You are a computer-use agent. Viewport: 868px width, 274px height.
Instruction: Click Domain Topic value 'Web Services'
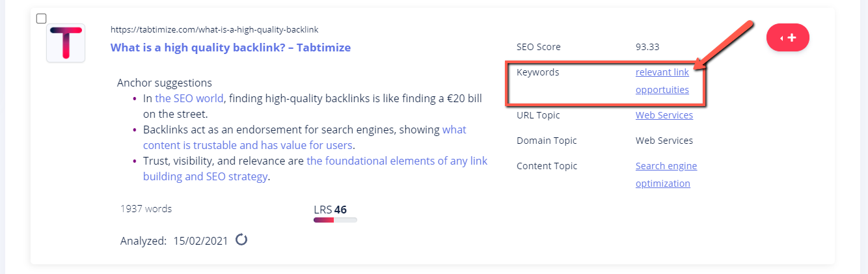pyautogui.click(x=664, y=141)
